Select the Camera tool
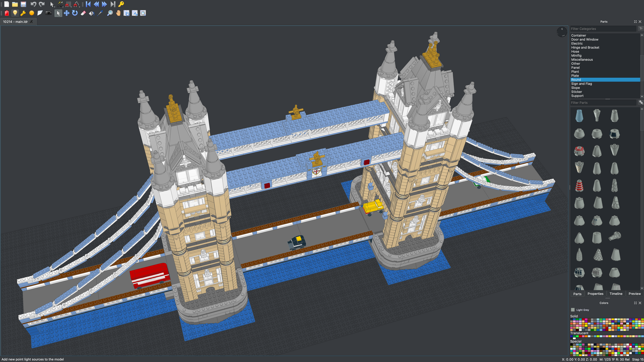This screenshot has height=362, width=644. (x=48, y=13)
